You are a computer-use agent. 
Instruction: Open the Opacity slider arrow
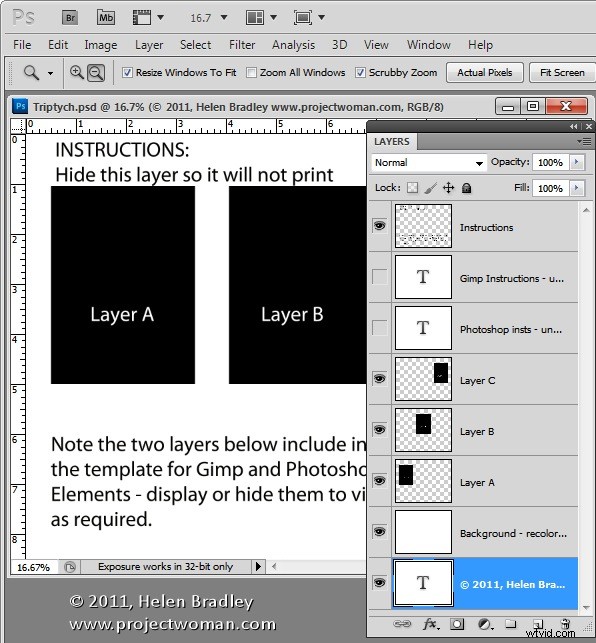[x=577, y=162]
